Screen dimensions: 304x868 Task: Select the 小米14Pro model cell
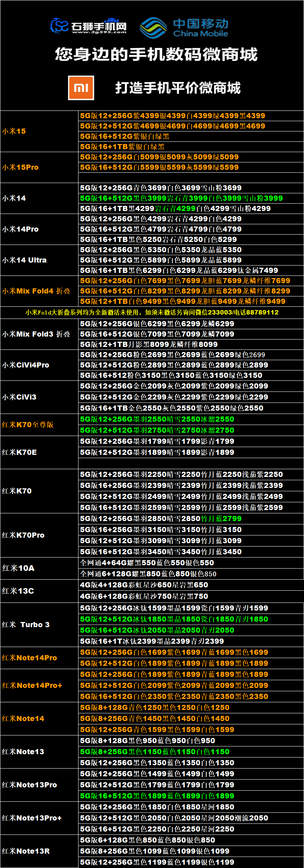tap(39, 229)
